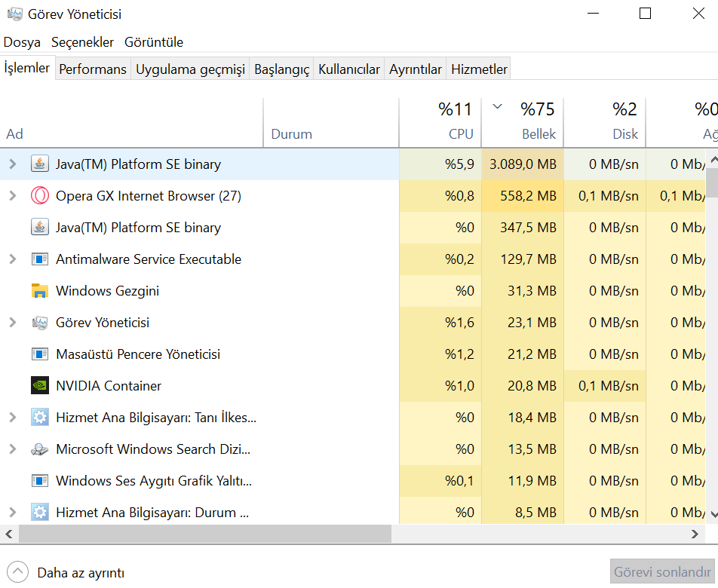Click the Daha az ayrıntı link text

[x=81, y=573]
